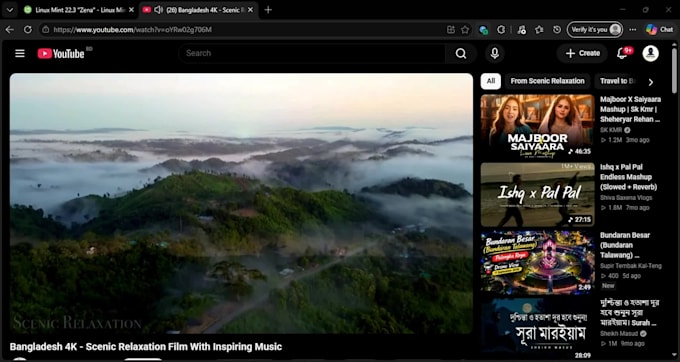Open Shiva Saxena Vlogs channel link
The width and height of the screenshot is (680, 362).
pos(626,198)
